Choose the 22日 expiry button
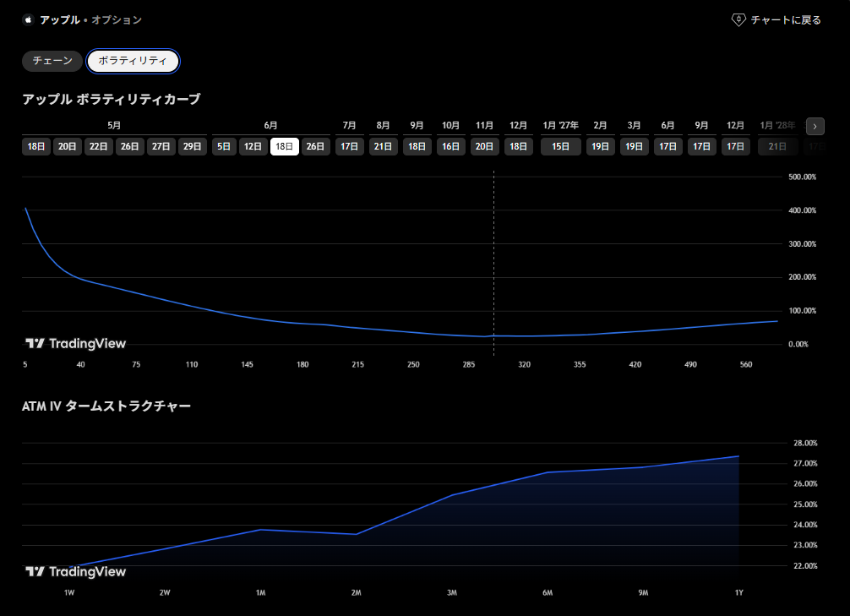 pos(99,146)
